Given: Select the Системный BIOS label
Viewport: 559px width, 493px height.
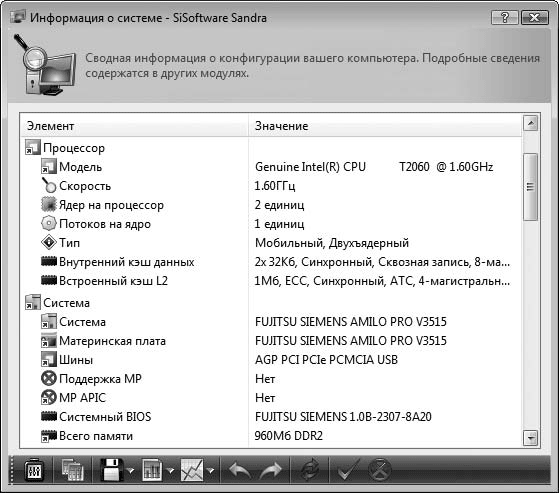Looking at the screenshot, I should pyautogui.click(x=105, y=417).
